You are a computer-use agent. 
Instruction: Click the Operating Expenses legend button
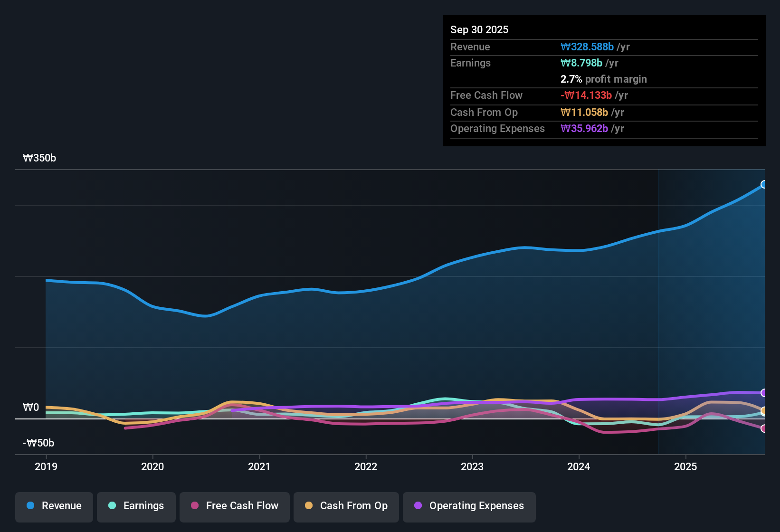tap(469, 506)
